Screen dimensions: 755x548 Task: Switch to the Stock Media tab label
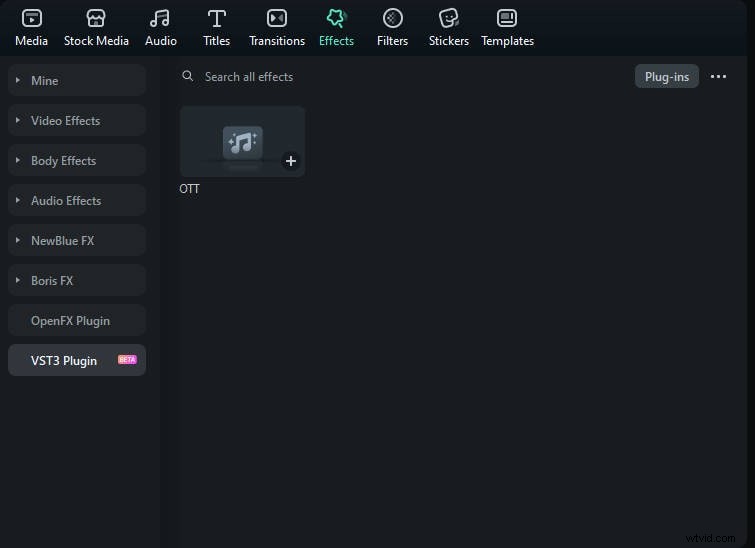96,41
